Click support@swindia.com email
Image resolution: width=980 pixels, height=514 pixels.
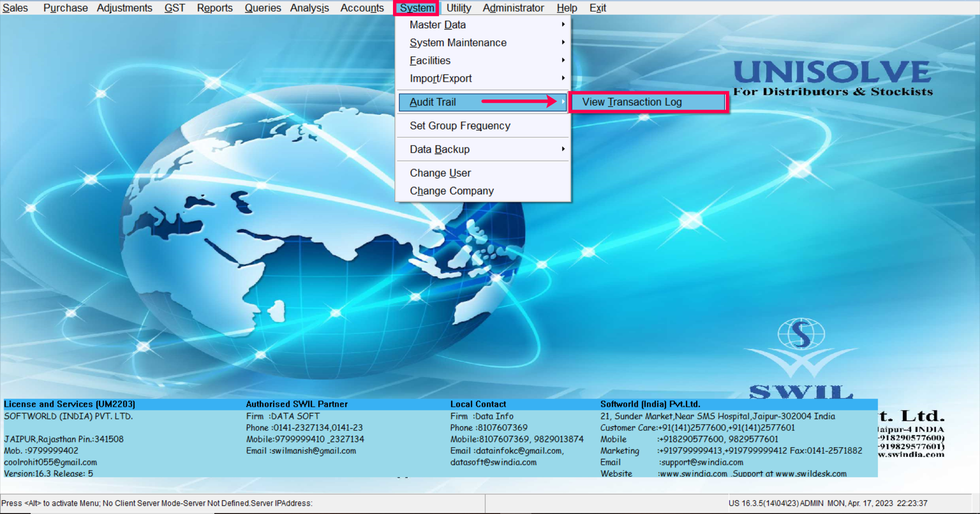pos(701,462)
